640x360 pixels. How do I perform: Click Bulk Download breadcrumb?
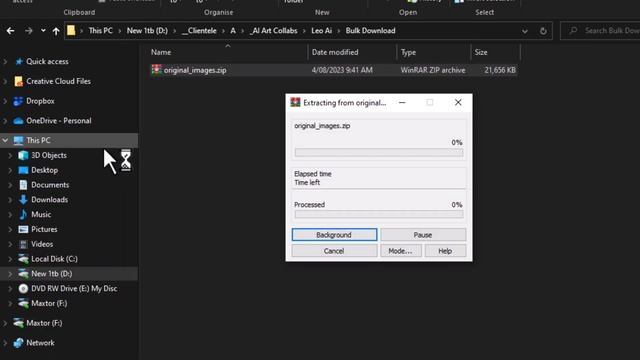coord(370,31)
